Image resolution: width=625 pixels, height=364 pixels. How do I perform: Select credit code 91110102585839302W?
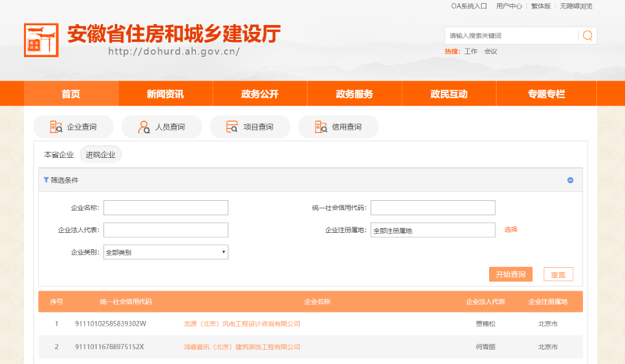click(110, 323)
